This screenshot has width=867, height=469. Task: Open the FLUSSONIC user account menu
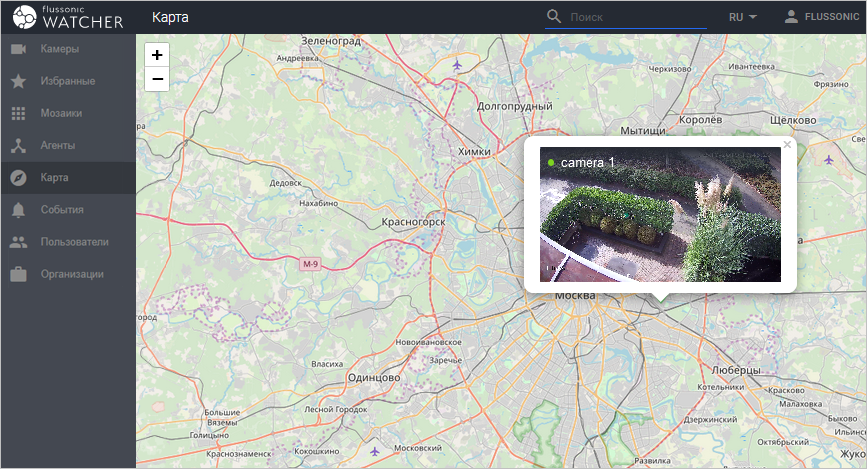[821, 17]
